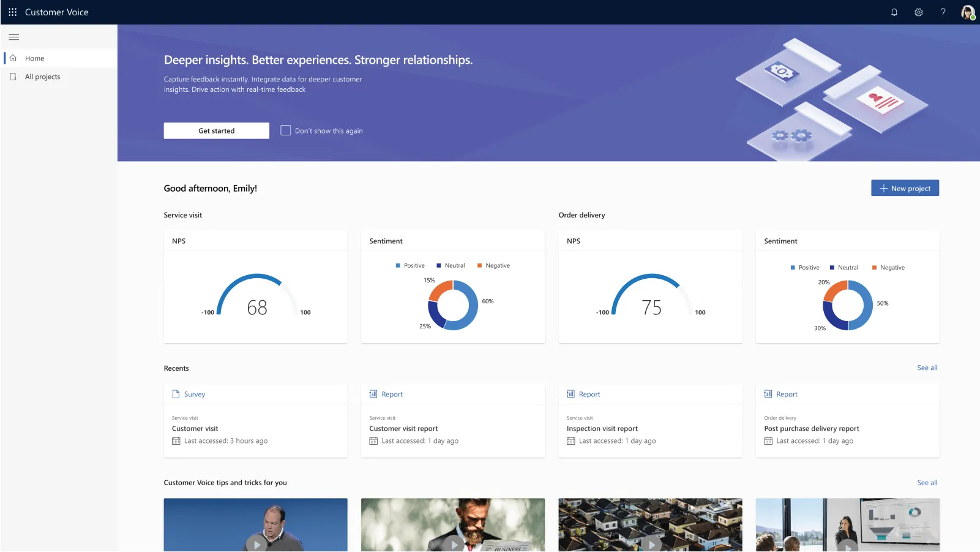Click the '60%' label on Service visit donut
Screen dimensions: 980x552
[488, 301]
